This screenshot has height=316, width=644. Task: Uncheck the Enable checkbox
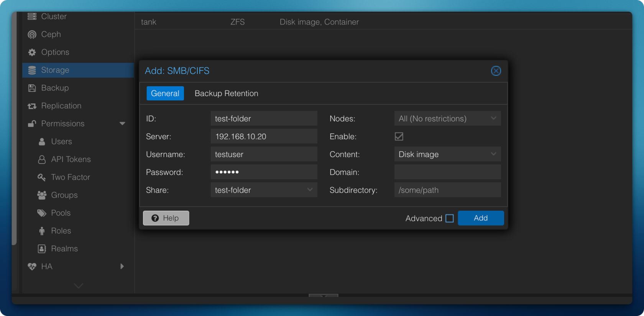point(399,136)
